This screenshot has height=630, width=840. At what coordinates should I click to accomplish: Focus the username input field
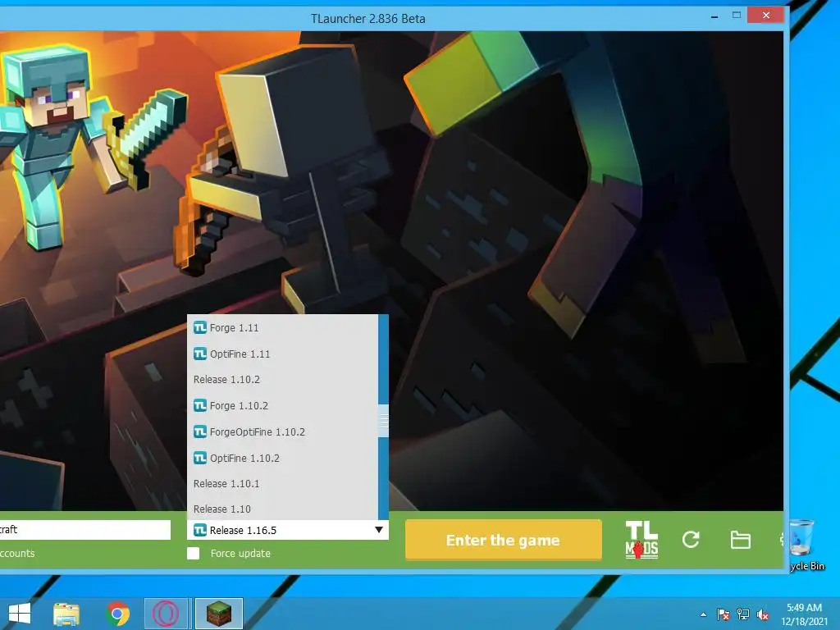pyautogui.click(x=85, y=530)
